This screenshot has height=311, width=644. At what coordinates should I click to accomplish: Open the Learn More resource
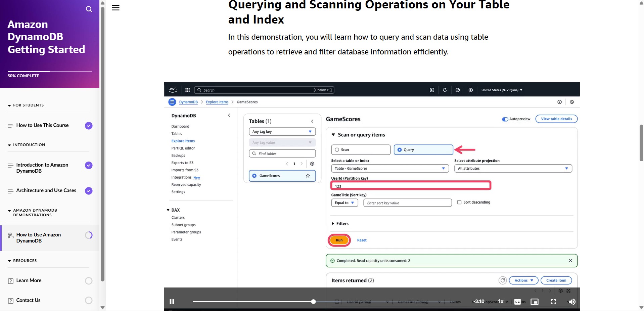(29, 280)
